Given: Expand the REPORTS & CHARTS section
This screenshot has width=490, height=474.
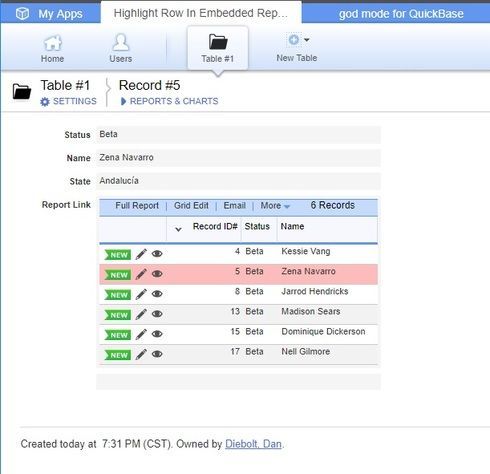Looking at the screenshot, I should pos(169,101).
